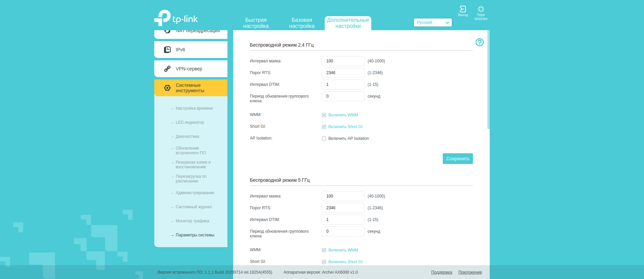Viewport: 644px width, 279px height.
Task: Open the help question mark icon
Action: coord(479,42)
